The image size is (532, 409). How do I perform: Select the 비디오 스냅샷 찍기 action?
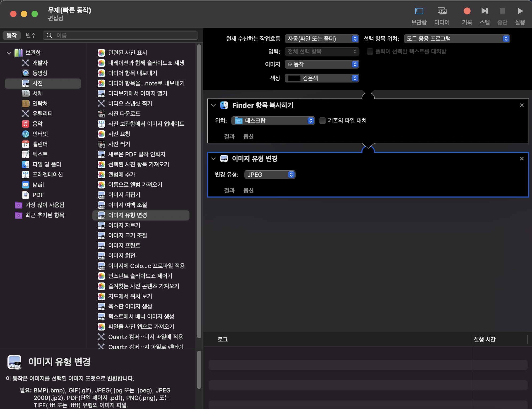(141, 104)
